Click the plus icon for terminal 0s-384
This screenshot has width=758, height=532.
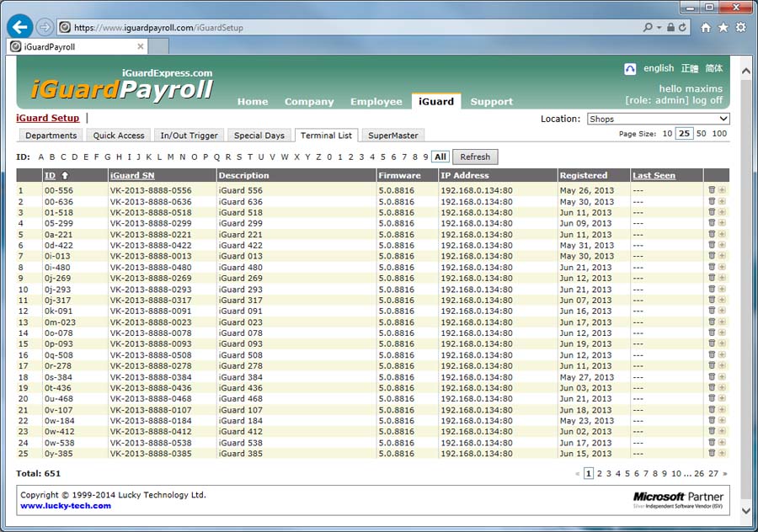click(x=722, y=376)
